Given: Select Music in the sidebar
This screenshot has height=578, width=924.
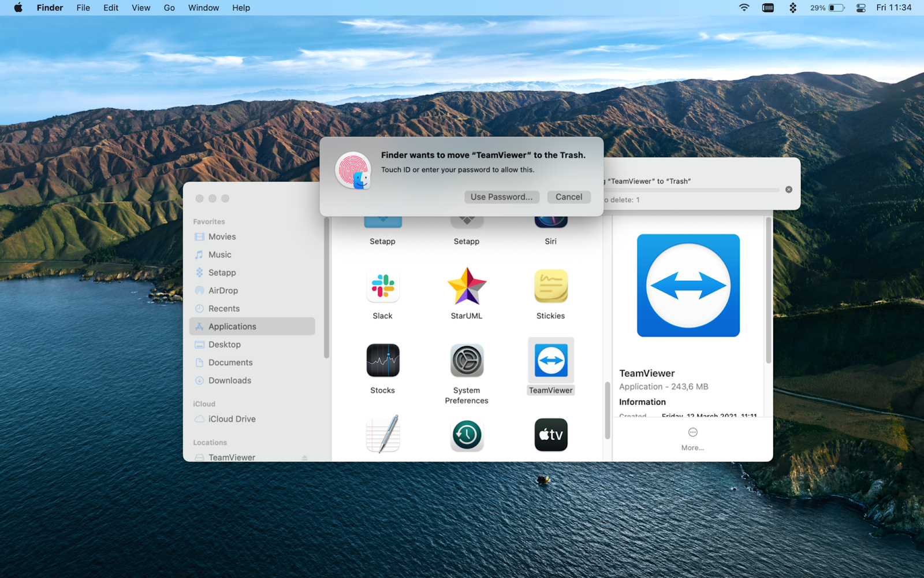Looking at the screenshot, I should [252, 255].
